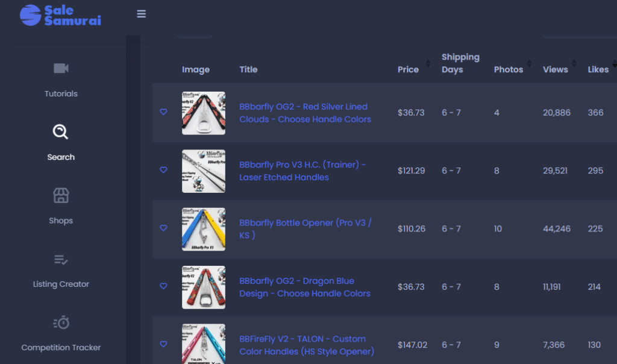The height and width of the screenshot is (364, 617).
Task: Click the 366 likes value
Action: [x=595, y=113]
